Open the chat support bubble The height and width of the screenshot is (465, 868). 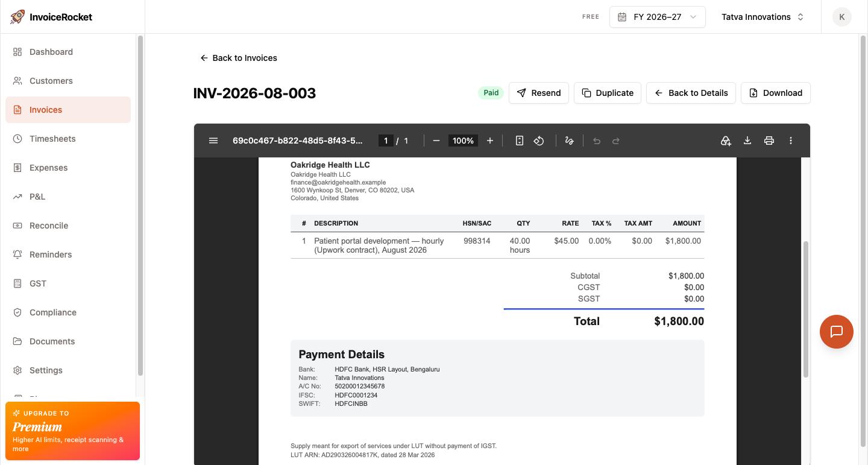point(837,332)
